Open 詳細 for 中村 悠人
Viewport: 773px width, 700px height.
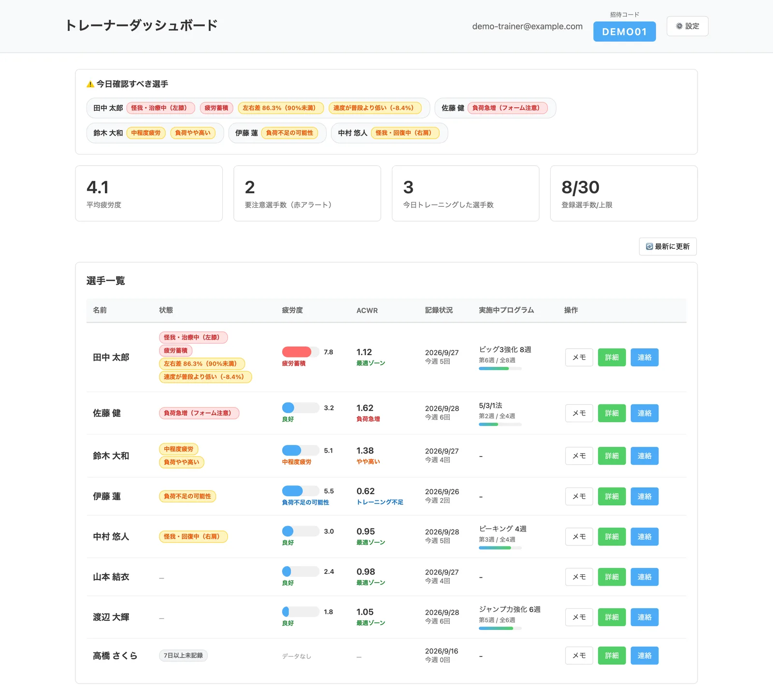(612, 537)
